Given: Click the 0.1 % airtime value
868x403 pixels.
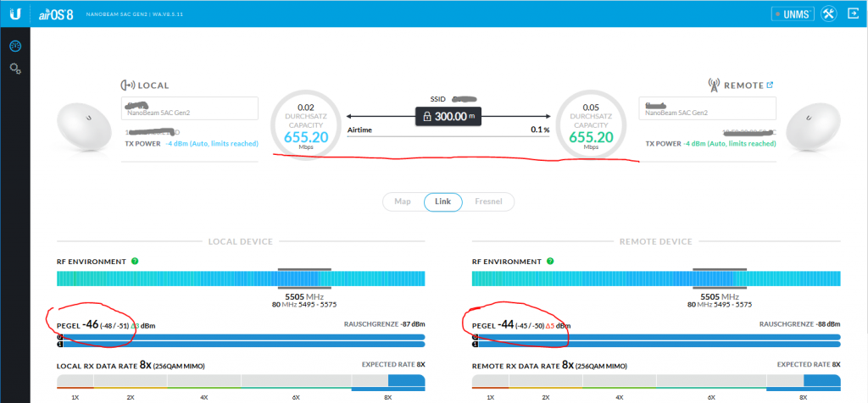Looking at the screenshot, I should point(542,130).
